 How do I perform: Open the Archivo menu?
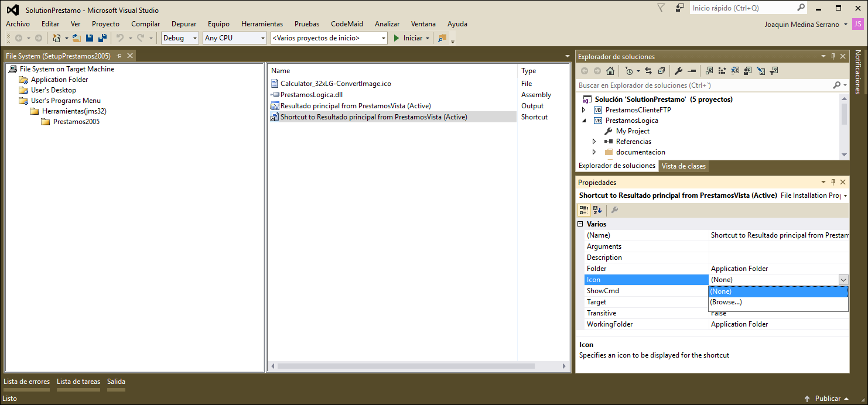(18, 24)
